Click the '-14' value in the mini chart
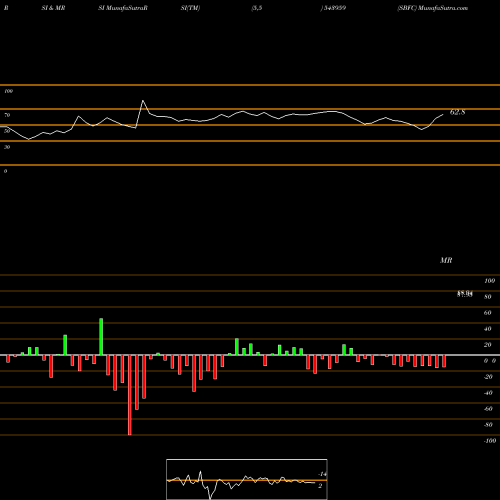Image resolution: width=500 pixels, height=500 pixels. [x=322, y=474]
